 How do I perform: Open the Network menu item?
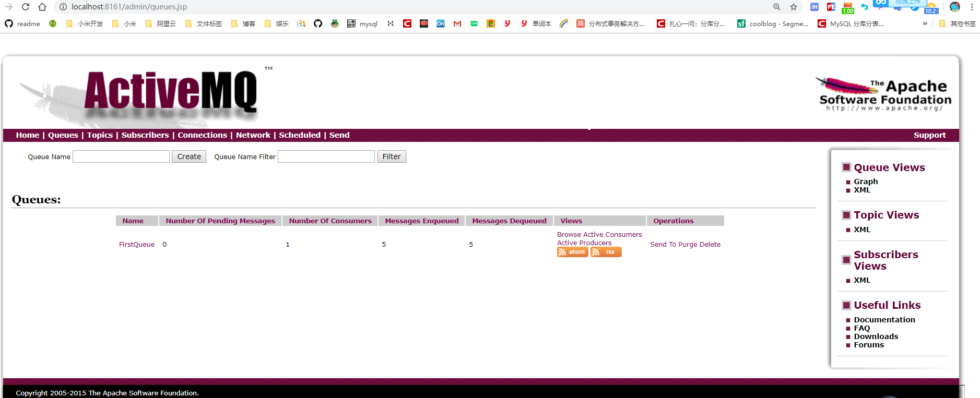(253, 135)
